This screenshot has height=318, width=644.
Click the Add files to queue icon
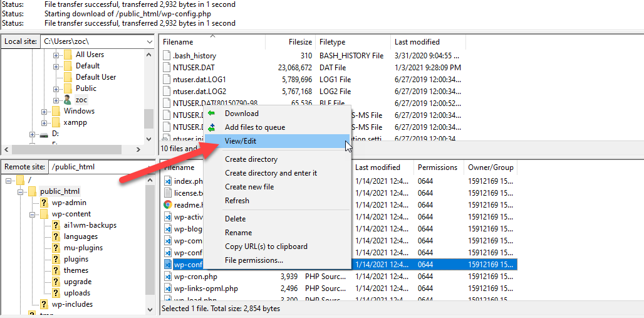(x=212, y=127)
